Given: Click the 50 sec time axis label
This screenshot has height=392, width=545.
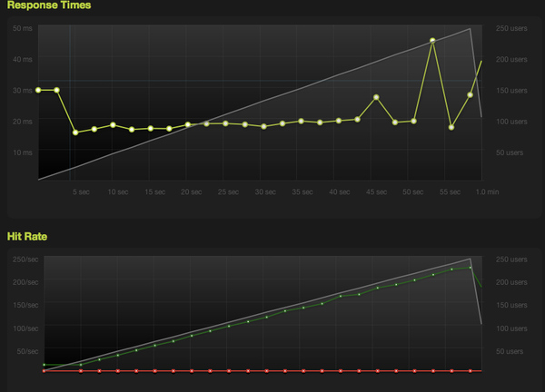Looking at the screenshot, I should pos(413,191).
